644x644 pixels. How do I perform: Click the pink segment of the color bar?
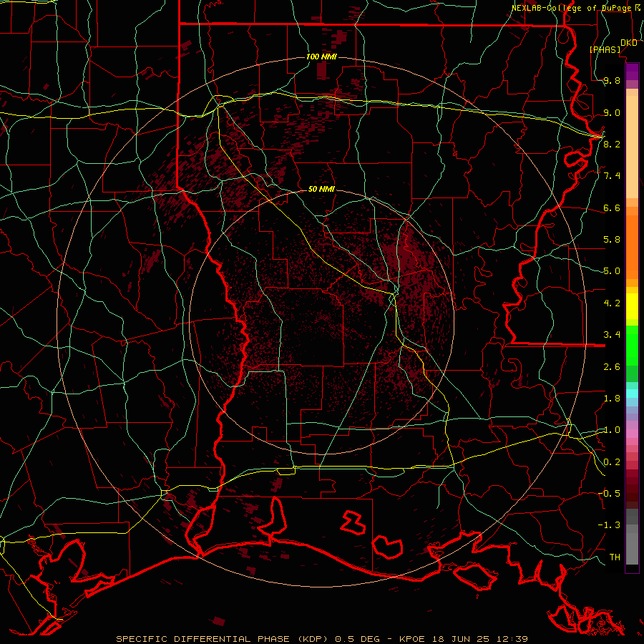click(x=632, y=434)
